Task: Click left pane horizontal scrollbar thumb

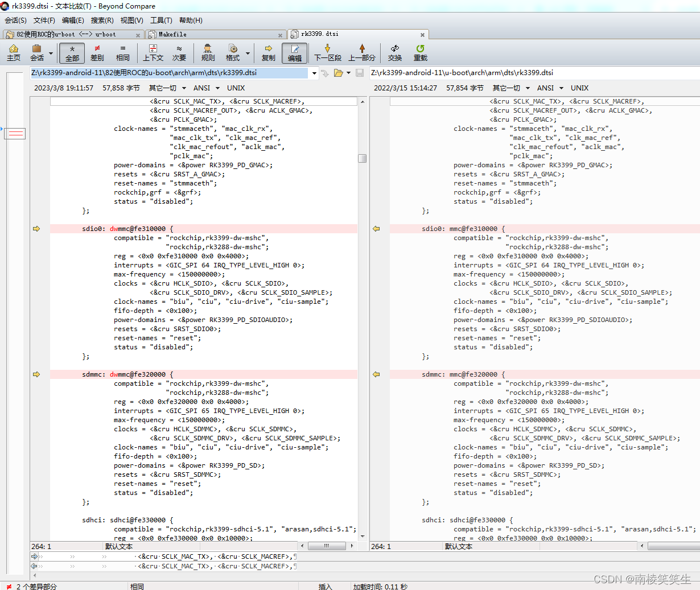Action: 327,546
